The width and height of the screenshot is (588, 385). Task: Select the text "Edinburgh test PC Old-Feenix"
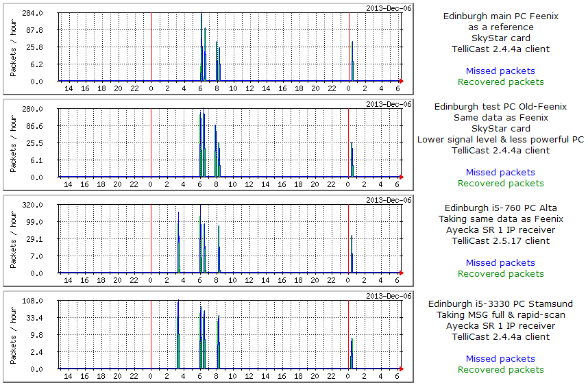coord(501,106)
